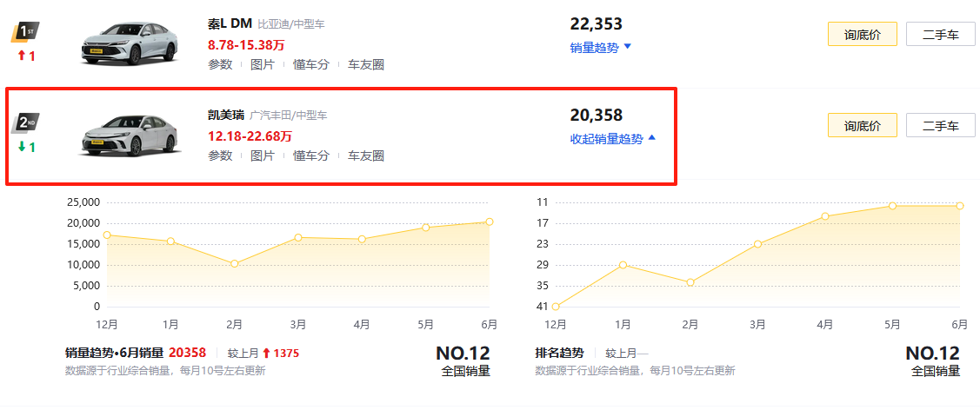The width and height of the screenshot is (980, 410).
Task: Click 广汽丰田/中型车 brand label
Action: [288, 116]
